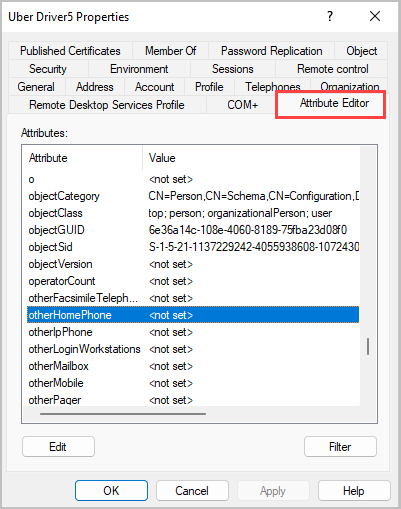Click the vertical scrollbar thumb of attribute list
Viewport: 401px width, 509px height.
coord(368,347)
